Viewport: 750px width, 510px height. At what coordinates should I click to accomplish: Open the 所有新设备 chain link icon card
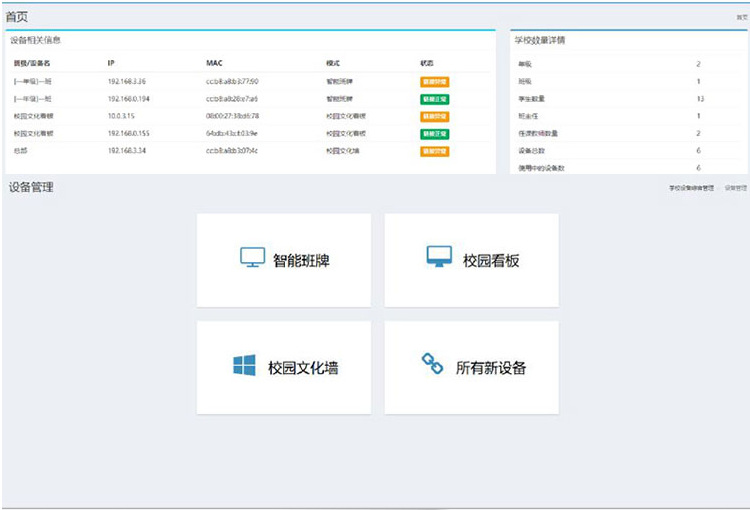tap(472, 367)
